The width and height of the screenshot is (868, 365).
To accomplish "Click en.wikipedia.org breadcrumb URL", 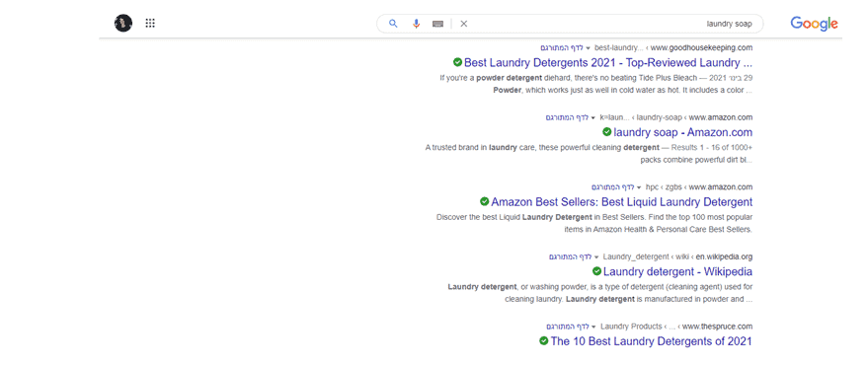I will 724,257.
